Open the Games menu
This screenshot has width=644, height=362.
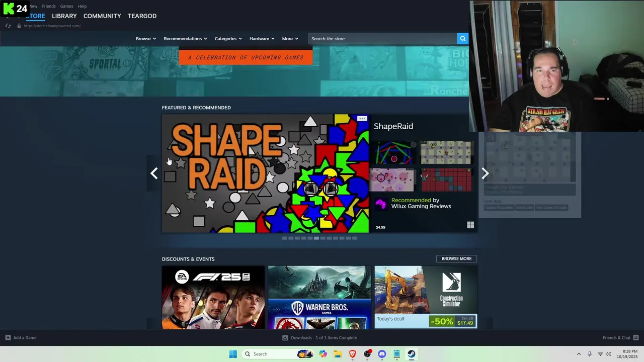pos(66,6)
